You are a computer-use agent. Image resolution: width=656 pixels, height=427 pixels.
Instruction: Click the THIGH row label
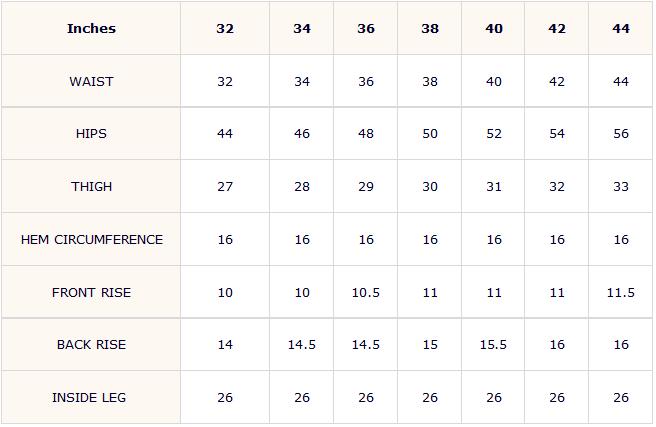[x=91, y=187]
